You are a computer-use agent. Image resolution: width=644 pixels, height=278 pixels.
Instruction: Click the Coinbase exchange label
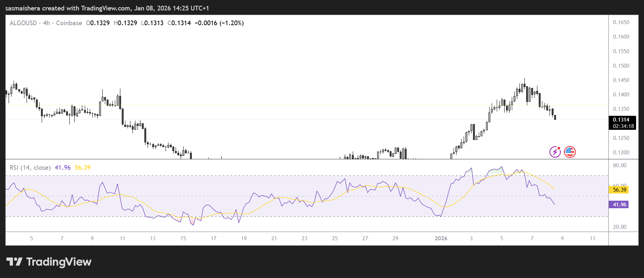(x=69, y=23)
